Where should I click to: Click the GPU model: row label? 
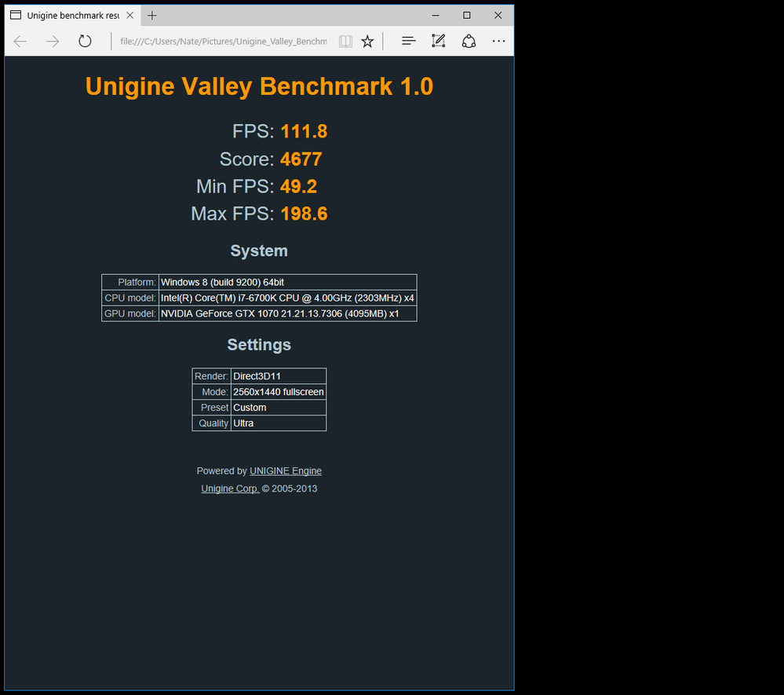click(130, 313)
